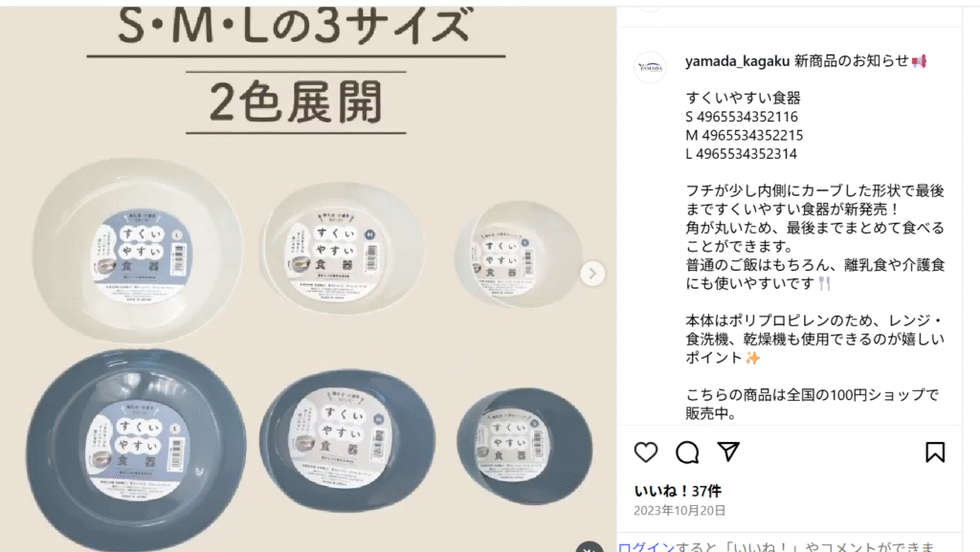Click the 2023年10月20日 post date
This screenshot has width=980, height=552.
pyautogui.click(x=679, y=510)
